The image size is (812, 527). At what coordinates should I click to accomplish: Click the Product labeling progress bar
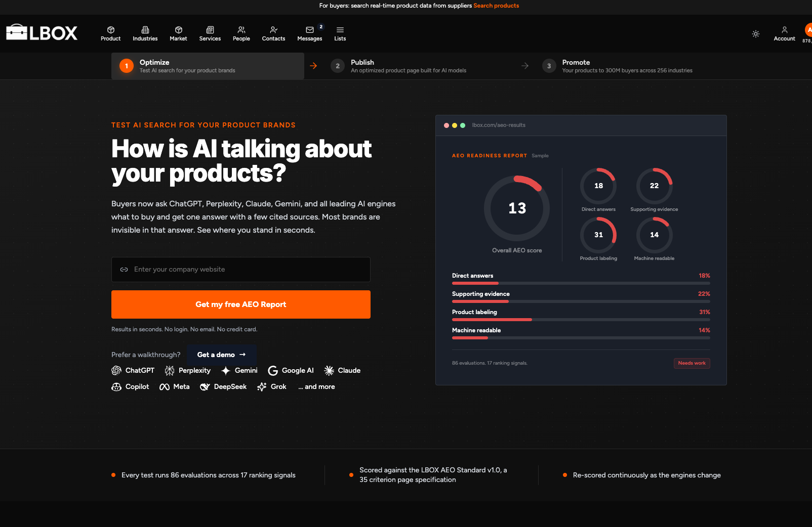(x=581, y=320)
